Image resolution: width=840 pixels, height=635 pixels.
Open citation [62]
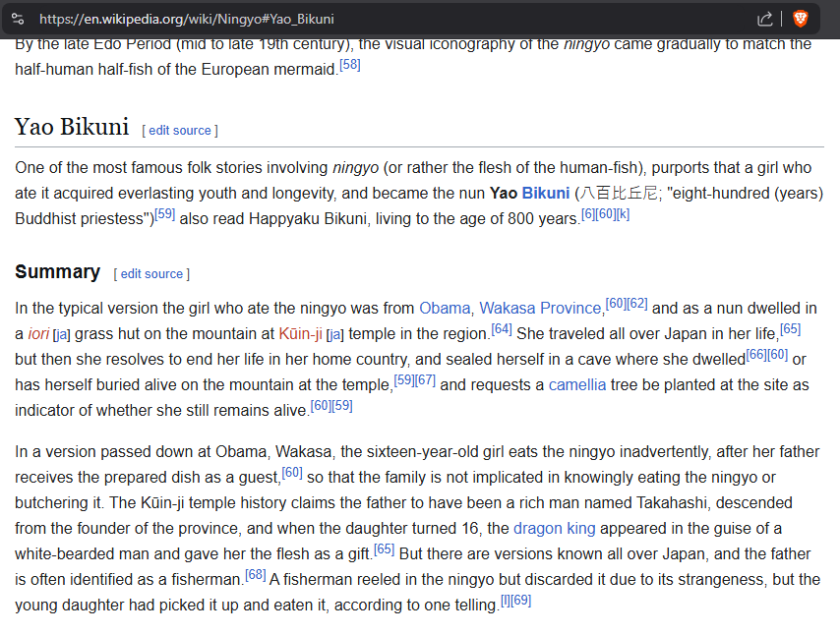(637, 304)
